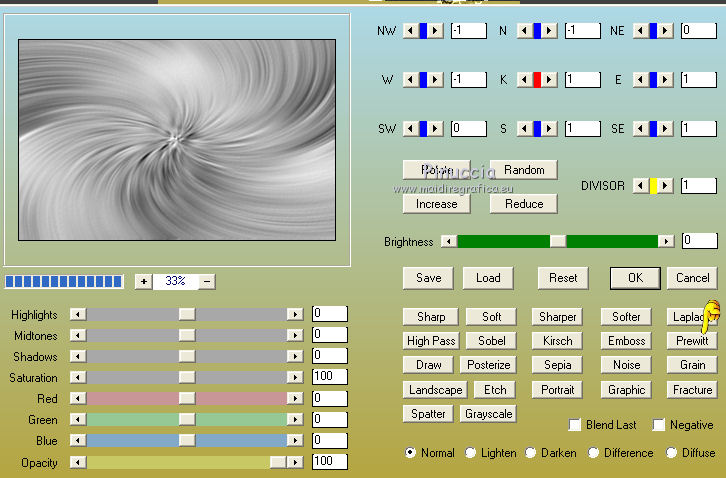Click Shadows slider left arrow
726x478 pixels.
click(x=78, y=356)
